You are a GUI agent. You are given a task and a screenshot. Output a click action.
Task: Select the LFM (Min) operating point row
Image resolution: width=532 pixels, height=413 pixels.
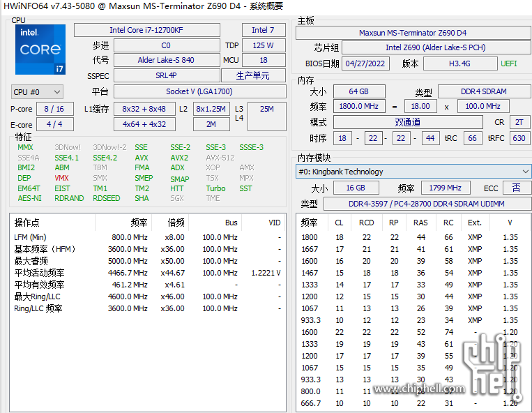148,237
